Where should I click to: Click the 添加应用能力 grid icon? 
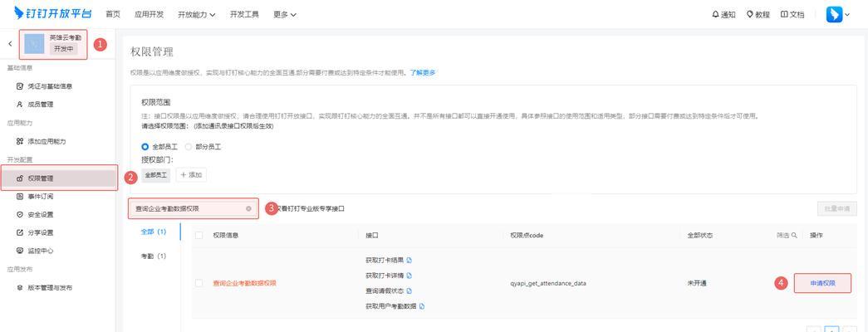click(20, 141)
